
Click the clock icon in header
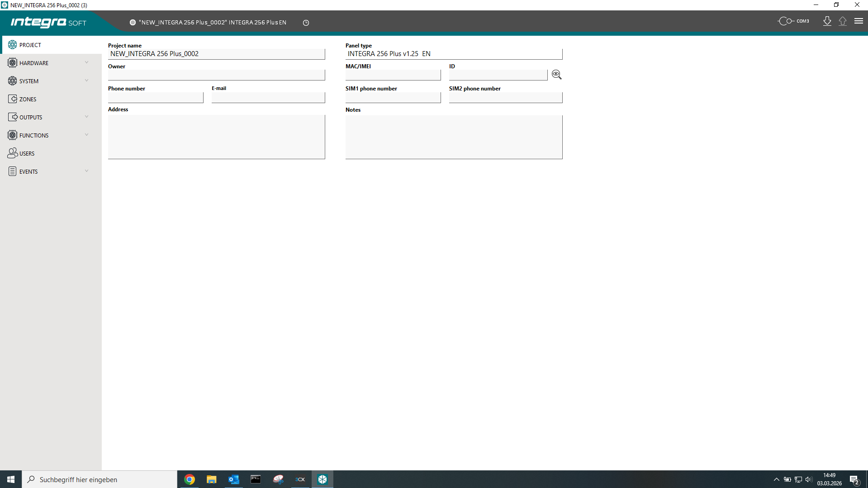(x=306, y=23)
